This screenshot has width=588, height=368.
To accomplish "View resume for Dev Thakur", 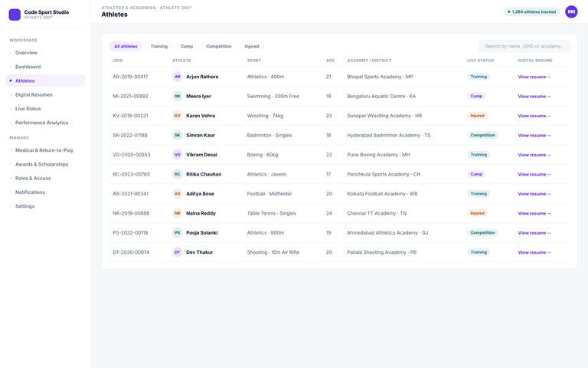I will (534, 252).
